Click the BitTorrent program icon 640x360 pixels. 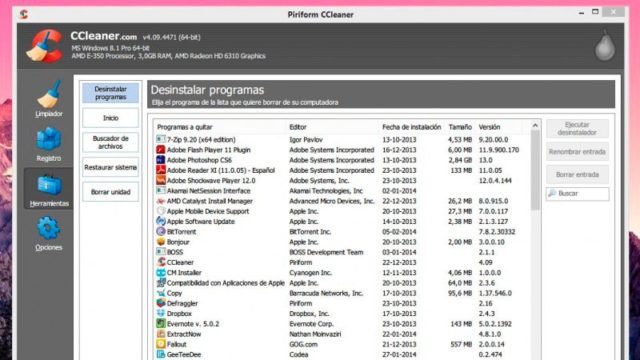pyautogui.click(x=161, y=231)
